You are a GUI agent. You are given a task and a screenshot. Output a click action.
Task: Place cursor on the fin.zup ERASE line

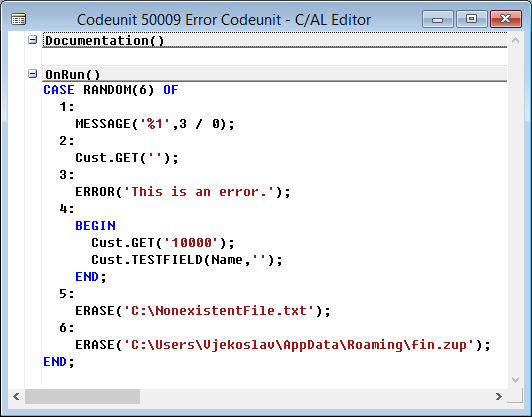point(283,345)
